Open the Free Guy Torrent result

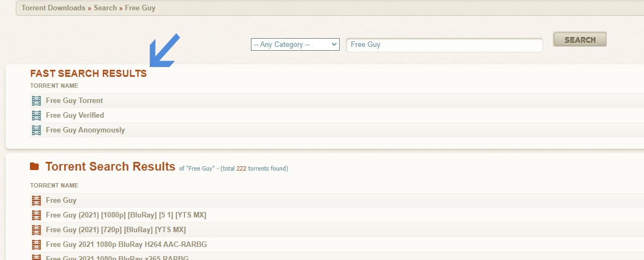75,101
